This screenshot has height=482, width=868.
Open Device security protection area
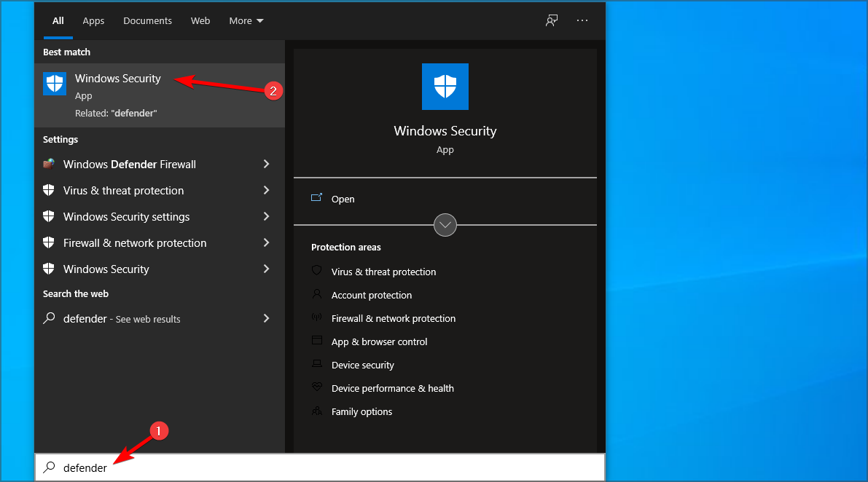363,365
